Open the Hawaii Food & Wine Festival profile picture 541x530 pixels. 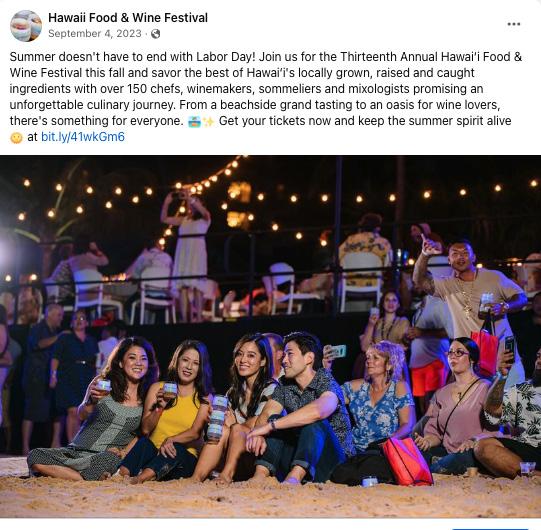(26, 26)
